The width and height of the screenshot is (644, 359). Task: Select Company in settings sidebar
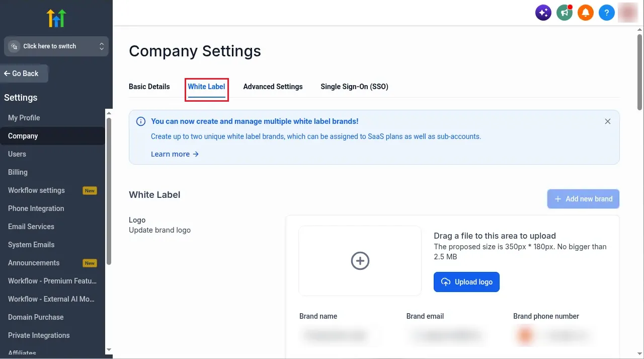(52, 136)
